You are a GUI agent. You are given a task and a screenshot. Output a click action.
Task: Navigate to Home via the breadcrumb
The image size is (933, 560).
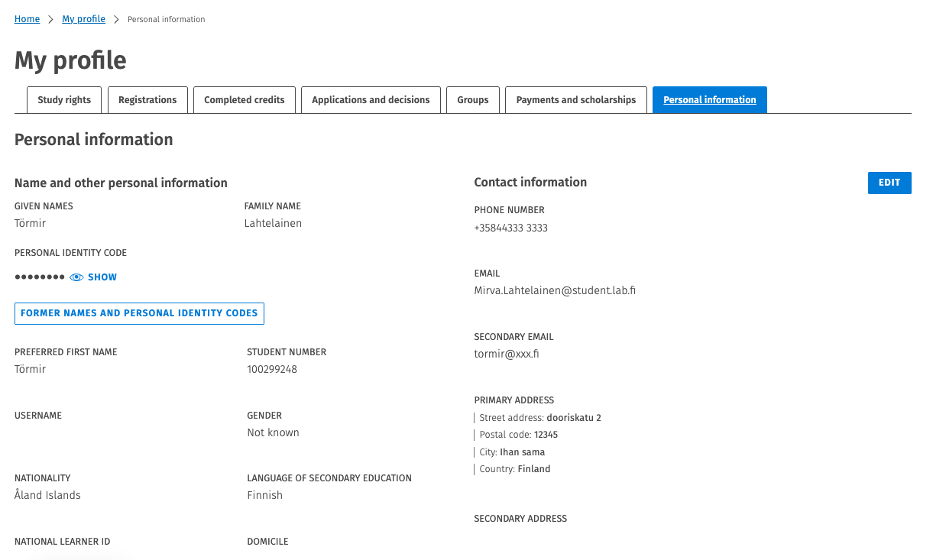(x=27, y=18)
